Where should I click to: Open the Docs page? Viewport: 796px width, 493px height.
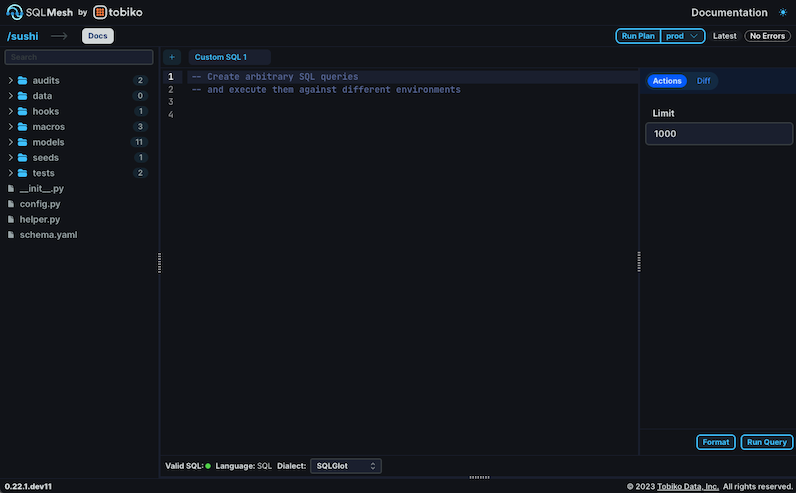pyautogui.click(x=97, y=36)
